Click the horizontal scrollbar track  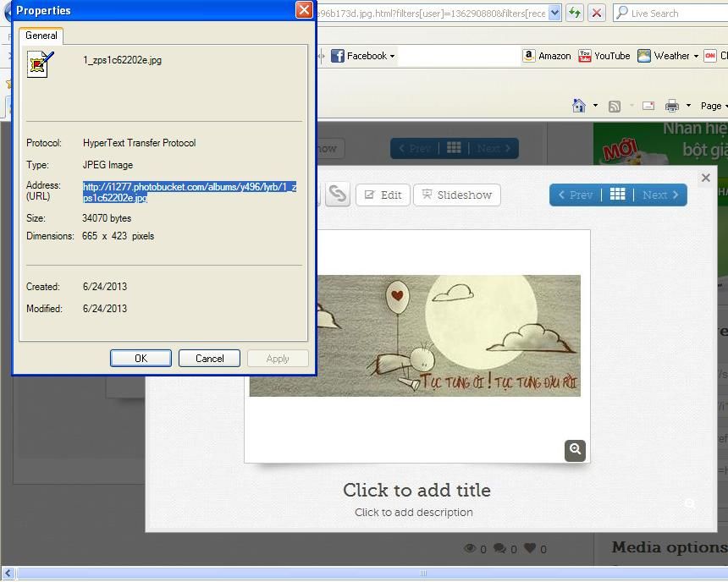click(372, 574)
